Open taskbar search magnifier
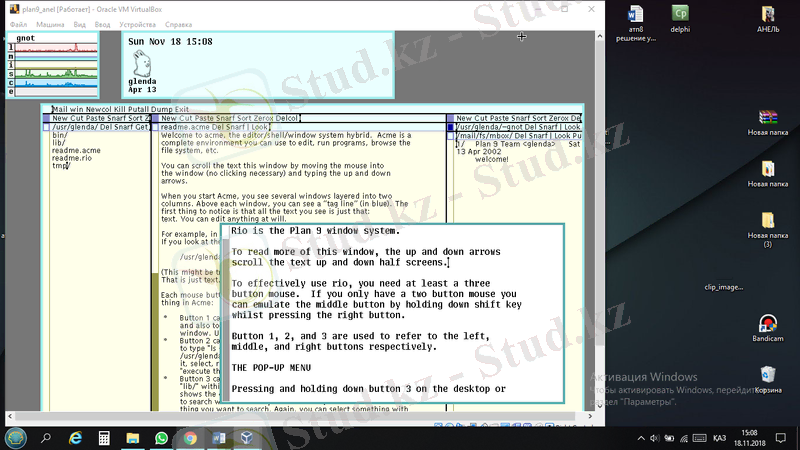 46,438
